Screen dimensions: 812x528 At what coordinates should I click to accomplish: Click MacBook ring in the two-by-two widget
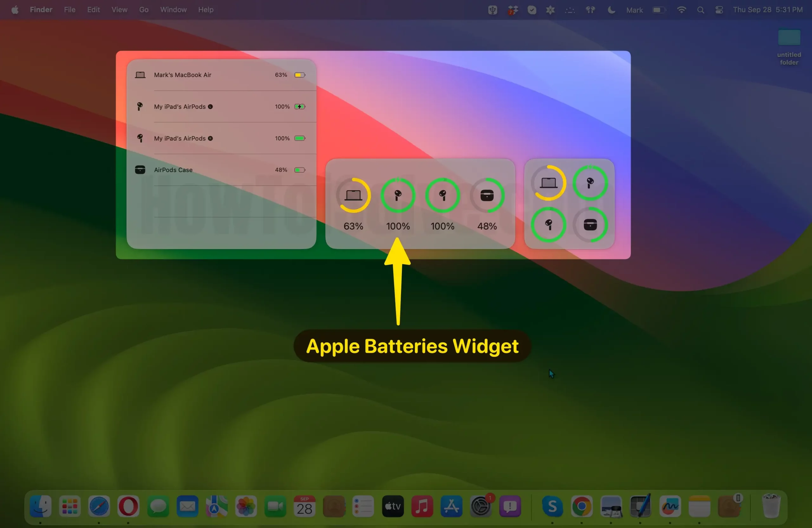pos(548,183)
